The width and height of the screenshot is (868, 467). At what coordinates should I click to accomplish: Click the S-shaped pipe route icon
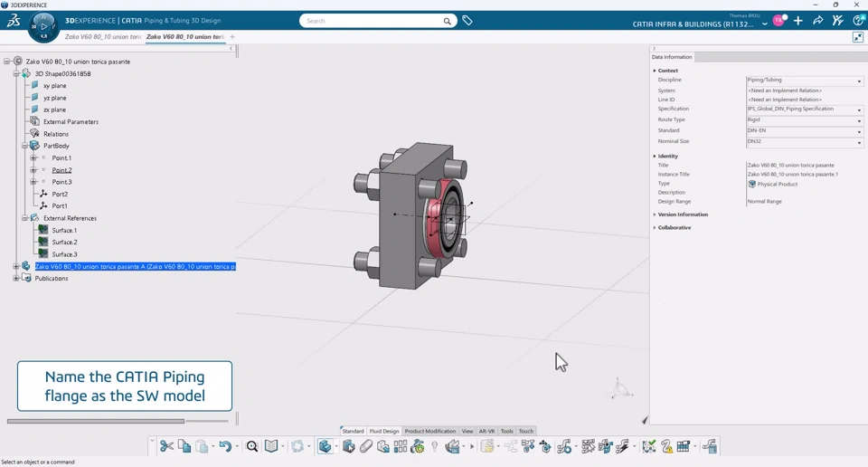pos(564,446)
